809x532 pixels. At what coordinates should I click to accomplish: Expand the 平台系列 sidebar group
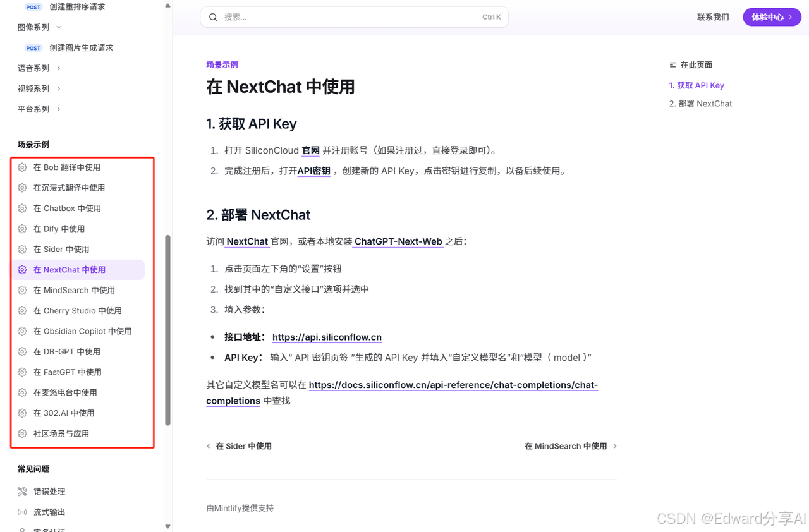pyautogui.click(x=39, y=109)
